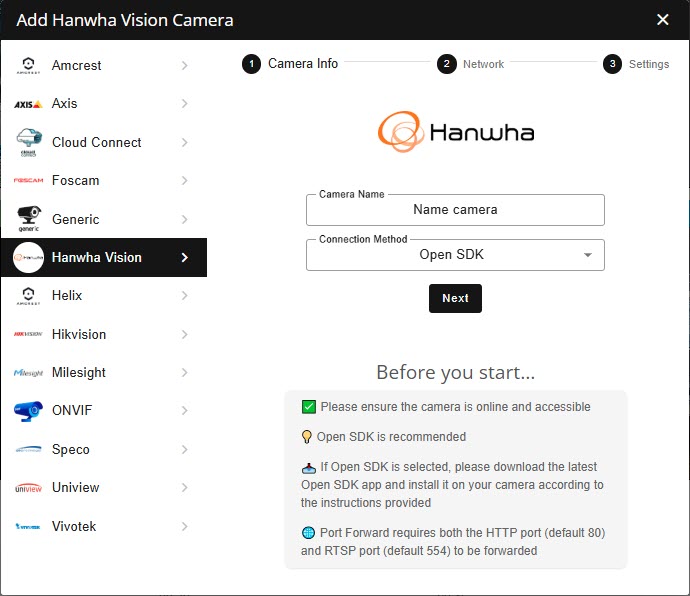Expand the Generic chevron arrow
This screenshot has height=596, width=690.
[185, 219]
